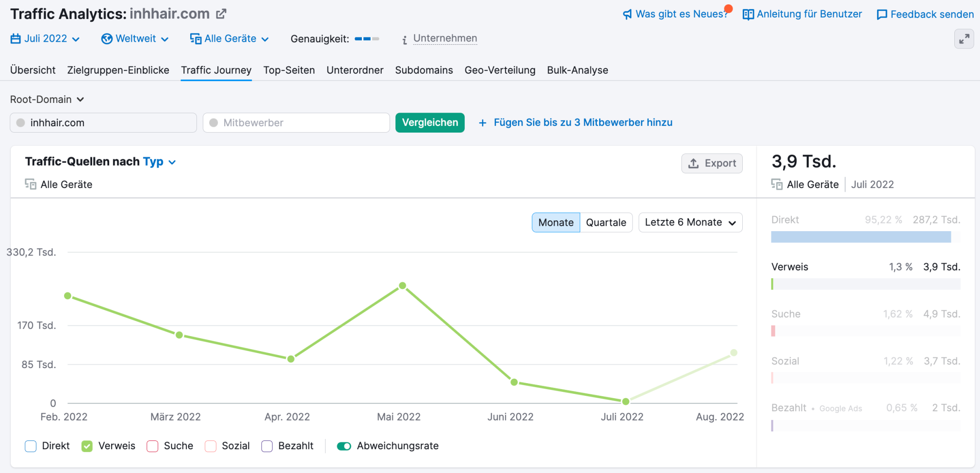Open the Typ dropdown in chart title
Image resolution: width=980 pixels, height=473 pixels.
pyautogui.click(x=159, y=162)
